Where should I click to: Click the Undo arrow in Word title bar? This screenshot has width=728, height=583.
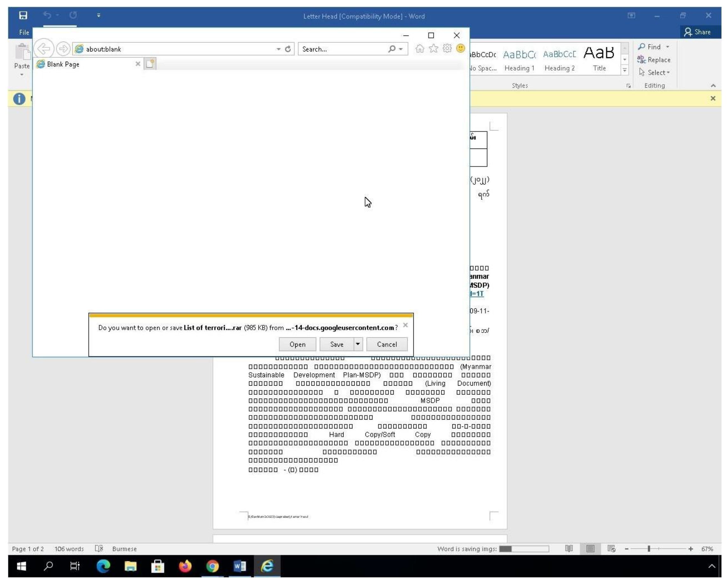pyautogui.click(x=47, y=15)
